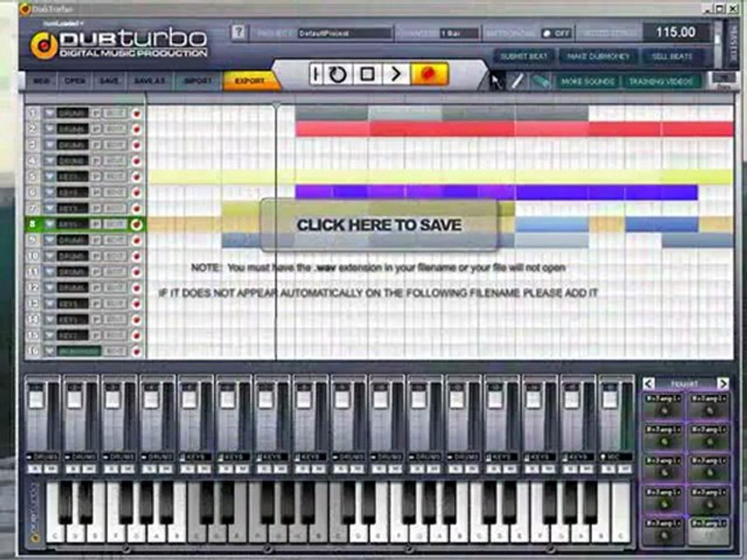747x560 pixels.
Task: Open the MORE SOUNDS button
Action: tap(587, 82)
